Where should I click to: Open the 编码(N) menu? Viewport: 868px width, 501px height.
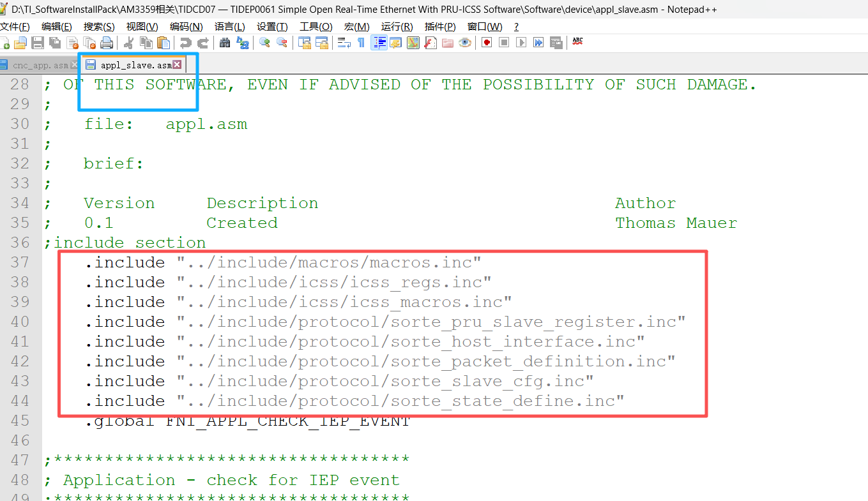[x=186, y=26]
